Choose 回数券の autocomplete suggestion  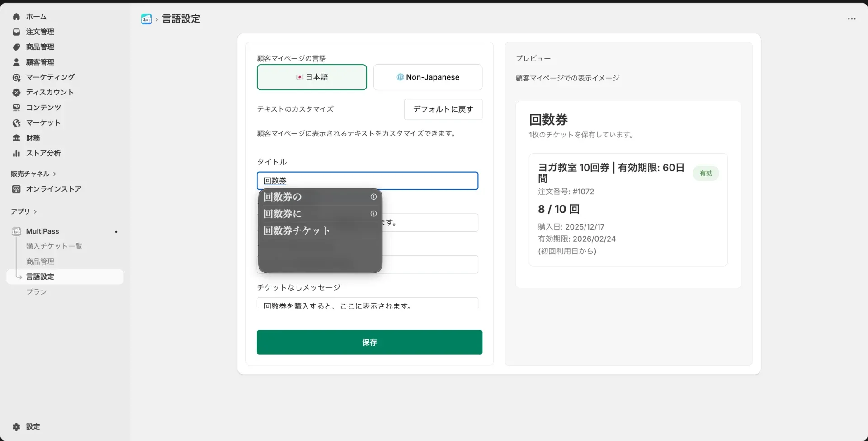pyautogui.click(x=320, y=197)
